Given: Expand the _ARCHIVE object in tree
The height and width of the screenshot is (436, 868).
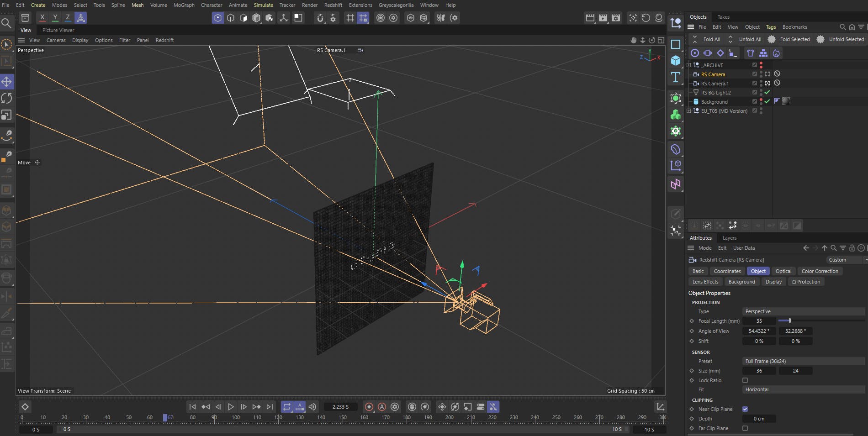Looking at the screenshot, I should pyautogui.click(x=689, y=65).
